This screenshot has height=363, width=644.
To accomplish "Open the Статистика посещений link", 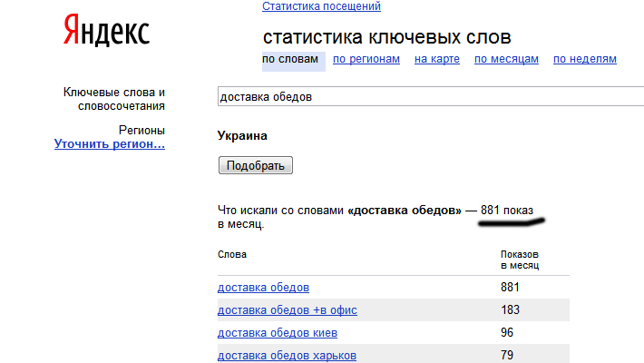I will [x=321, y=6].
